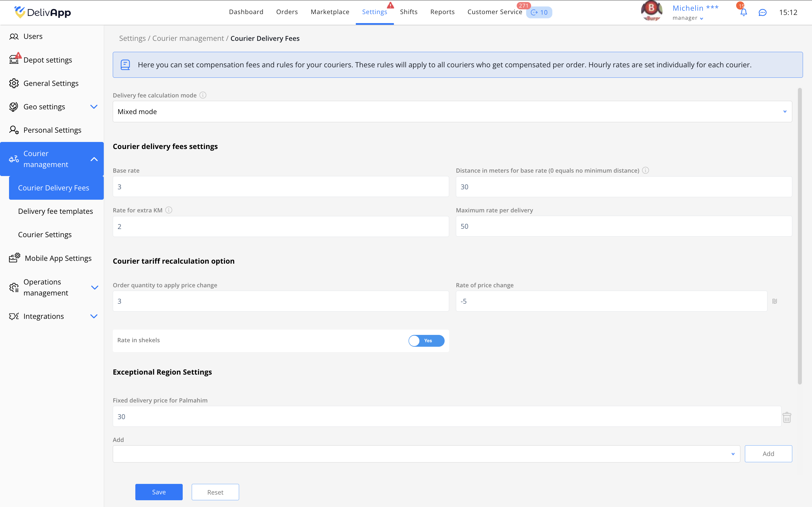Click the DelivApp logo
This screenshot has height=507, width=812.
tap(43, 12)
